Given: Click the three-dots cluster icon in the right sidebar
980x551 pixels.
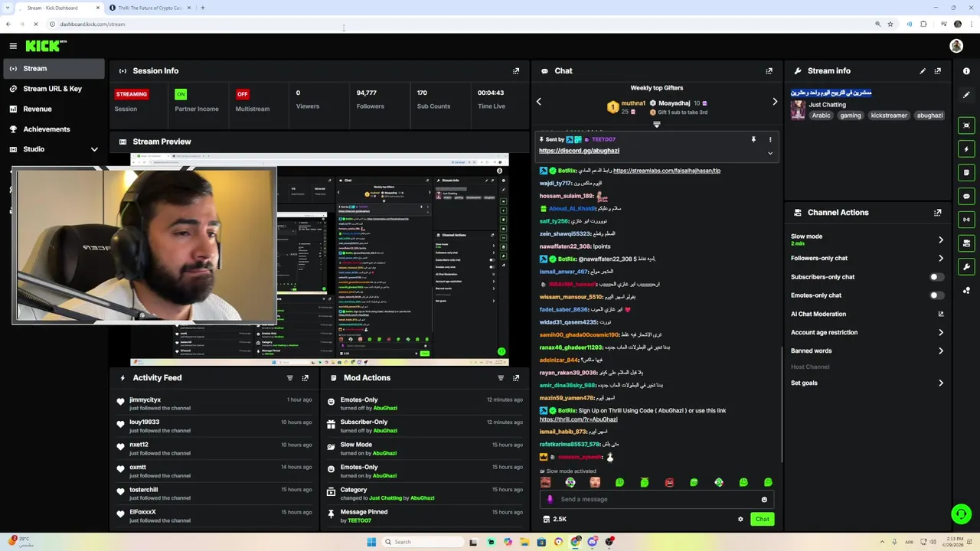Looking at the screenshot, I should 966,290.
